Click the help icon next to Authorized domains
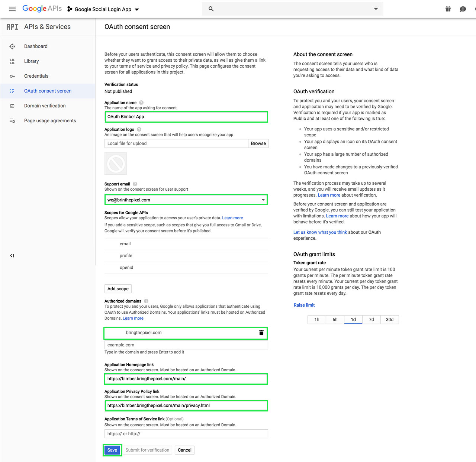The image size is (476, 462). point(146,301)
